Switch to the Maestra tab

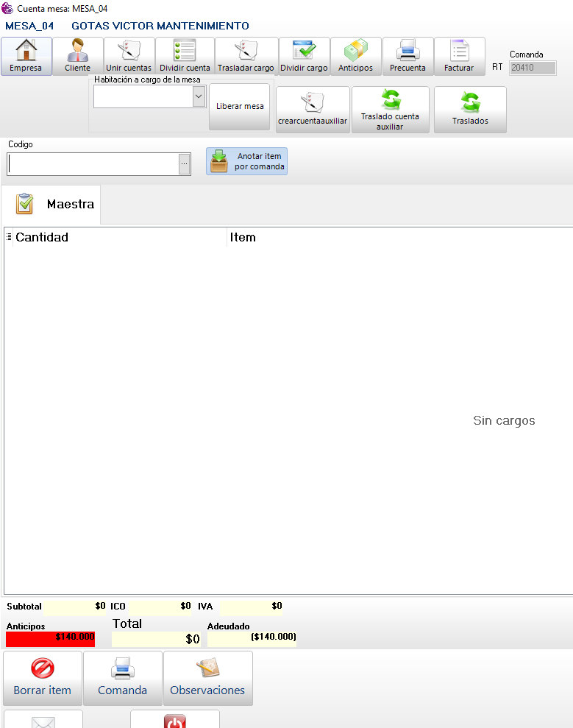click(x=51, y=204)
